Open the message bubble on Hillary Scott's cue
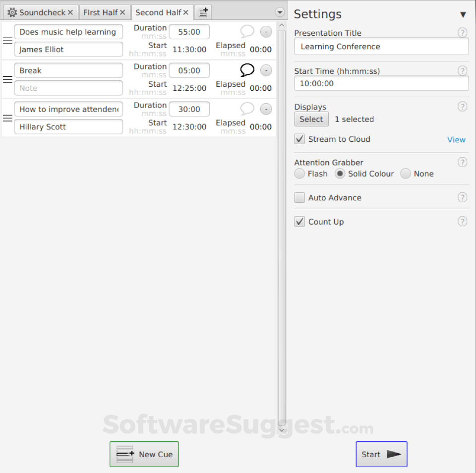The height and width of the screenshot is (473, 476). 247,109
